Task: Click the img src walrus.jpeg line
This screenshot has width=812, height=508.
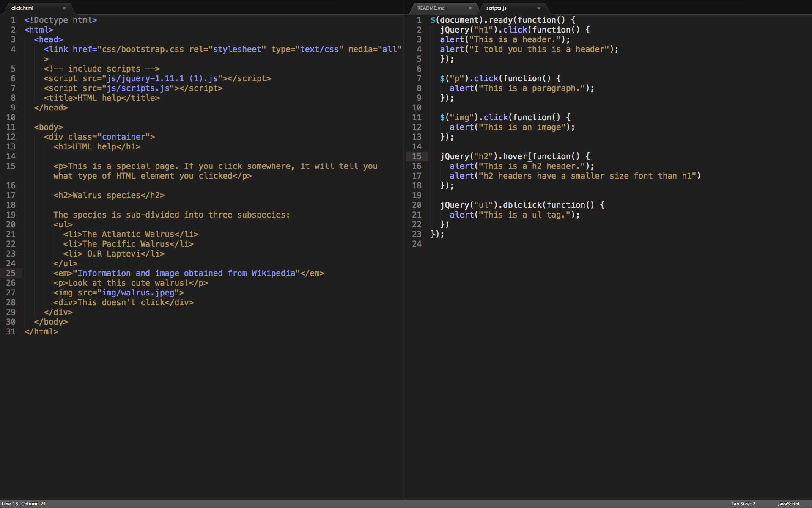Action: click(x=118, y=293)
